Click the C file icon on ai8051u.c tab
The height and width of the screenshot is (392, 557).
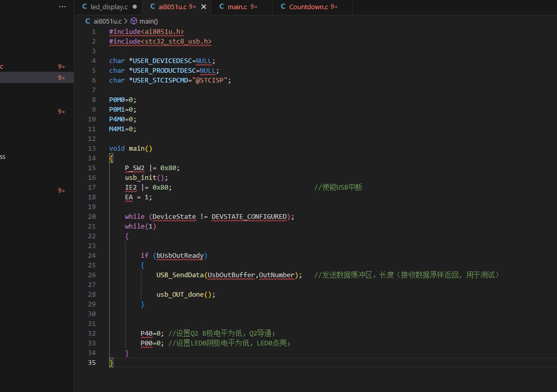153,7
